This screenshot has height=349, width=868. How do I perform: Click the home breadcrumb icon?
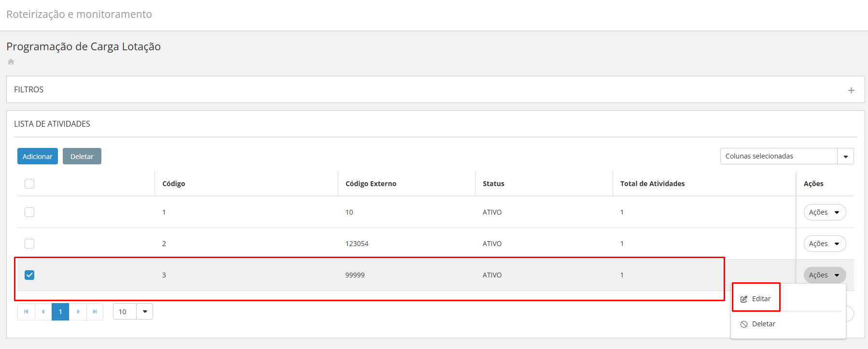[x=11, y=62]
